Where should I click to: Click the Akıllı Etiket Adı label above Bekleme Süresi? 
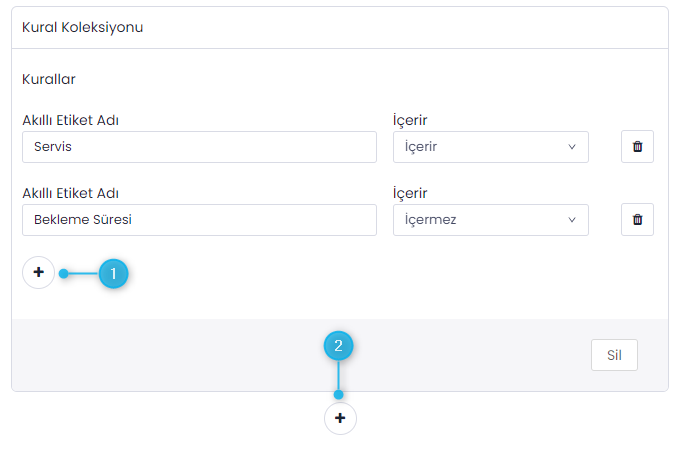pos(78,193)
